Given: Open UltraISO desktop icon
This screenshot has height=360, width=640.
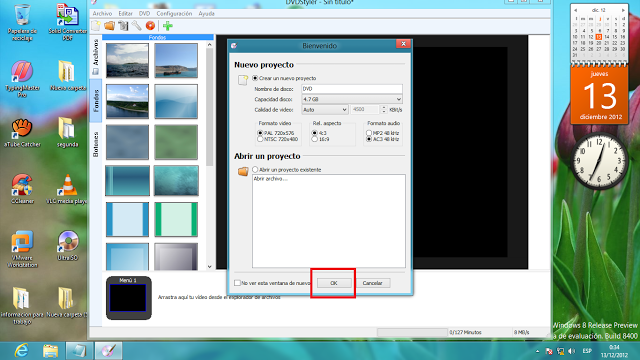Looking at the screenshot, I should (67, 246).
